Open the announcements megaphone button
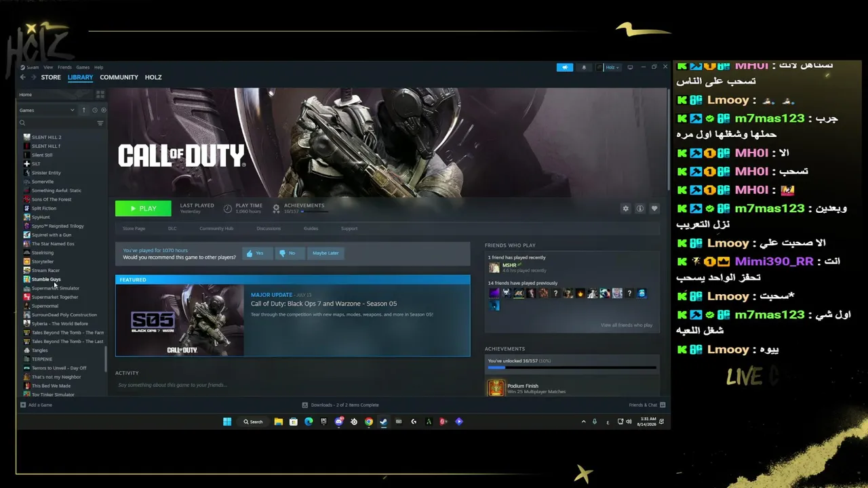 [x=565, y=67]
